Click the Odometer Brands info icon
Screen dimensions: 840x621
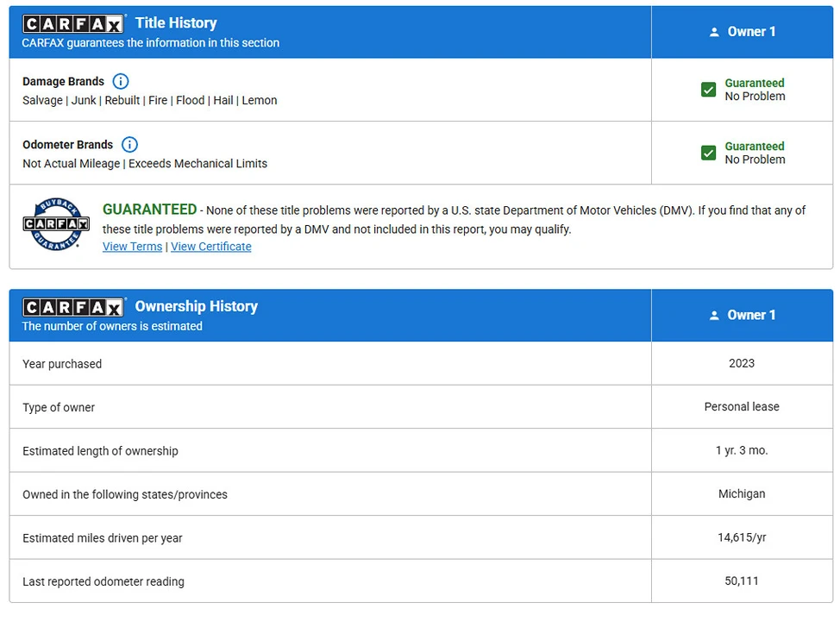tap(129, 145)
